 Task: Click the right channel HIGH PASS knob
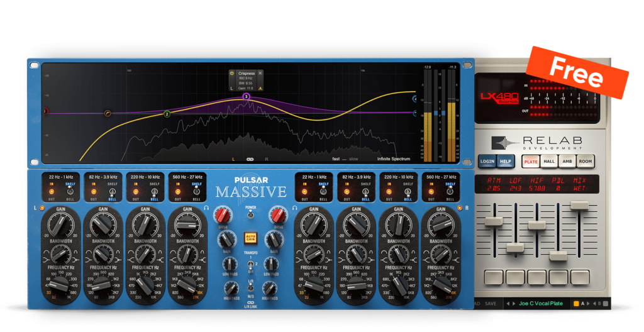coord(269,288)
